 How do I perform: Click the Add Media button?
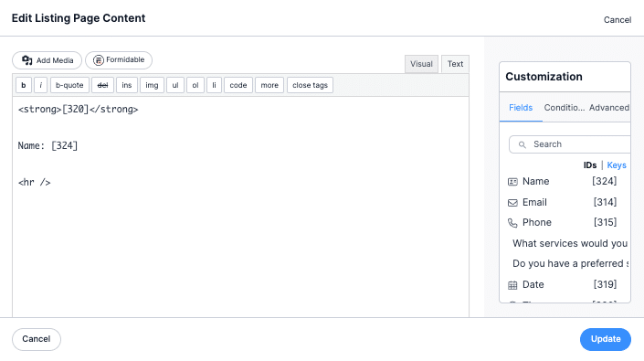click(x=48, y=60)
